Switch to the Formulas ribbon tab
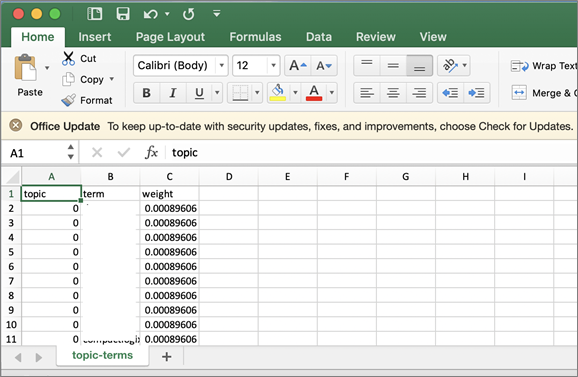578x377 pixels. [255, 37]
